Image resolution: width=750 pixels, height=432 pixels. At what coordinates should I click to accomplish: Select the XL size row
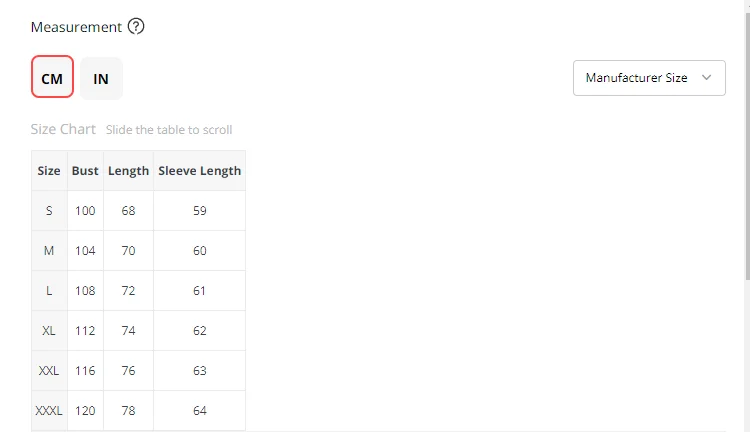tap(49, 331)
